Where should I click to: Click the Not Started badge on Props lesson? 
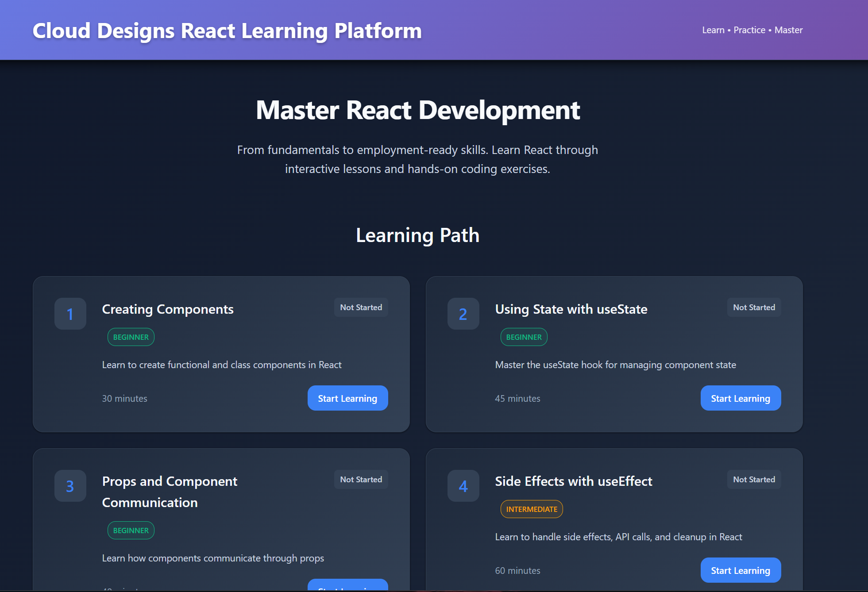tap(361, 479)
